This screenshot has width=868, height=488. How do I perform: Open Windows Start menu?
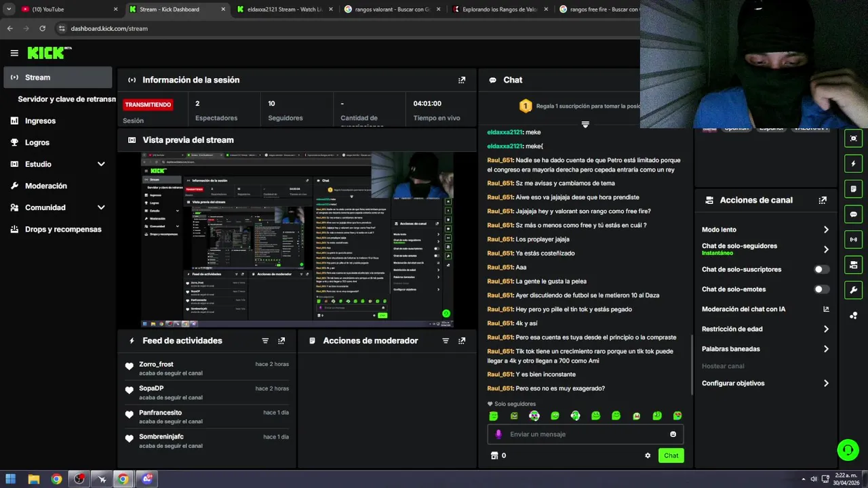click(10, 479)
